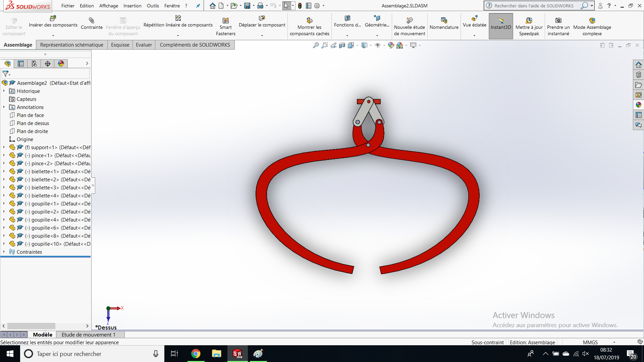Click the Contrainte (mate) tool icon
The image size is (644, 362).
pyautogui.click(x=92, y=20)
